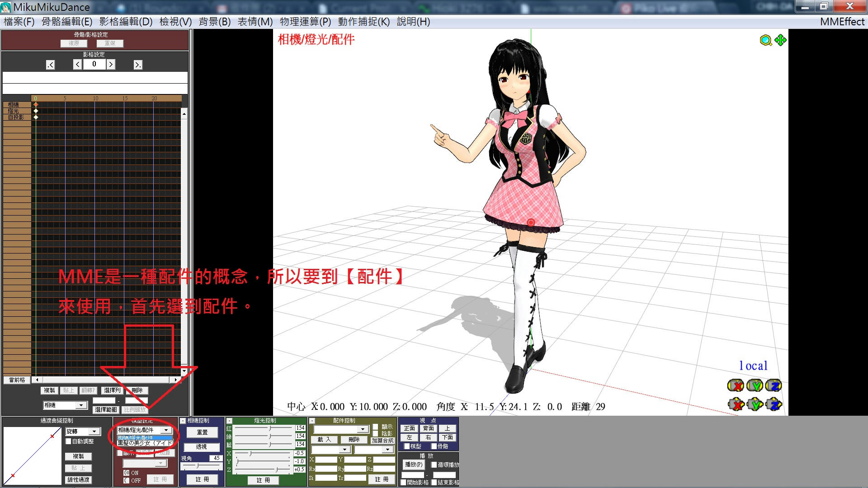Click the green four-arrow move view icon
The image size is (868, 488).
[x=780, y=40]
